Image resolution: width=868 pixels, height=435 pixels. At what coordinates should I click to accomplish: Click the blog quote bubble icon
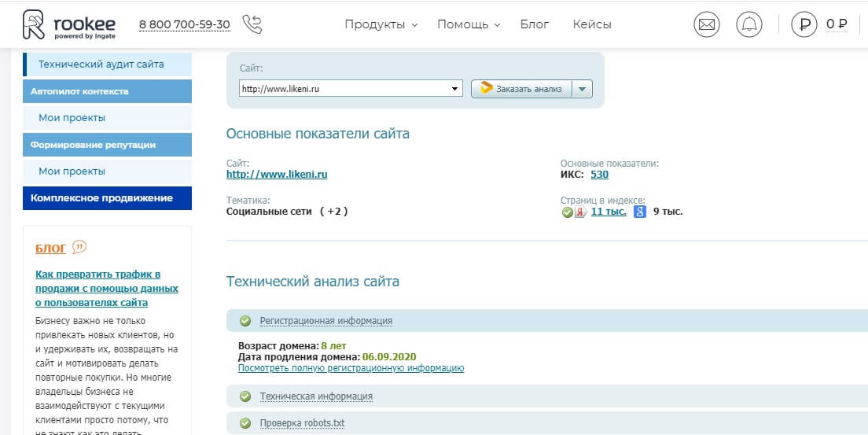79,247
